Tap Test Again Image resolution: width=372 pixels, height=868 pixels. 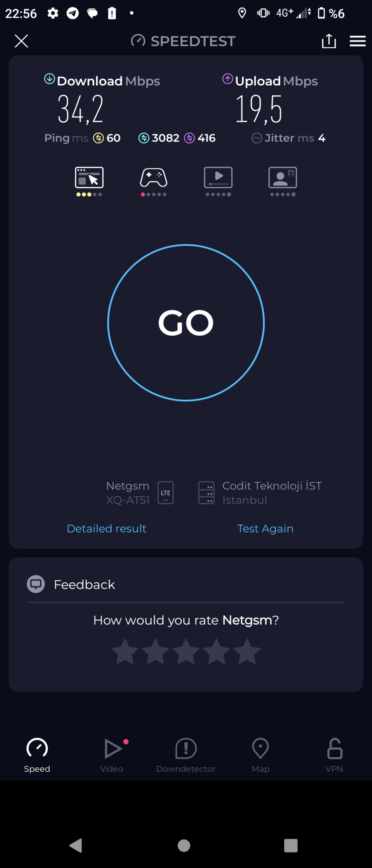click(x=265, y=528)
